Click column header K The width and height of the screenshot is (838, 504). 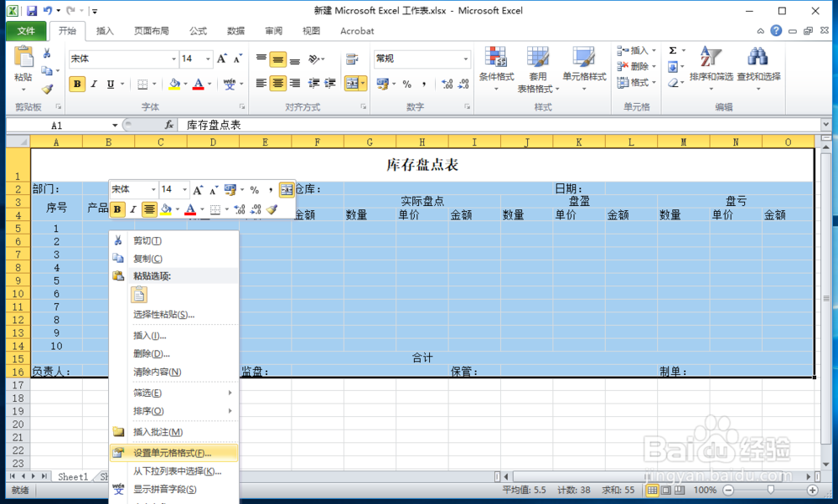(579, 142)
